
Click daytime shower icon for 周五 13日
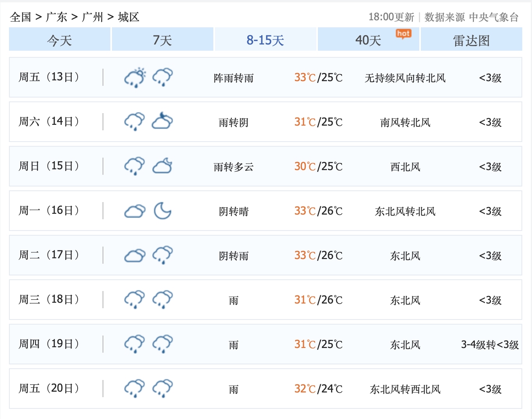click(135, 77)
